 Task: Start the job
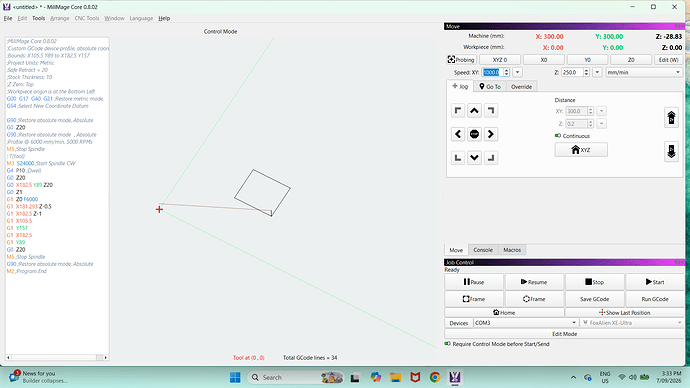pyautogui.click(x=655, y=282)
